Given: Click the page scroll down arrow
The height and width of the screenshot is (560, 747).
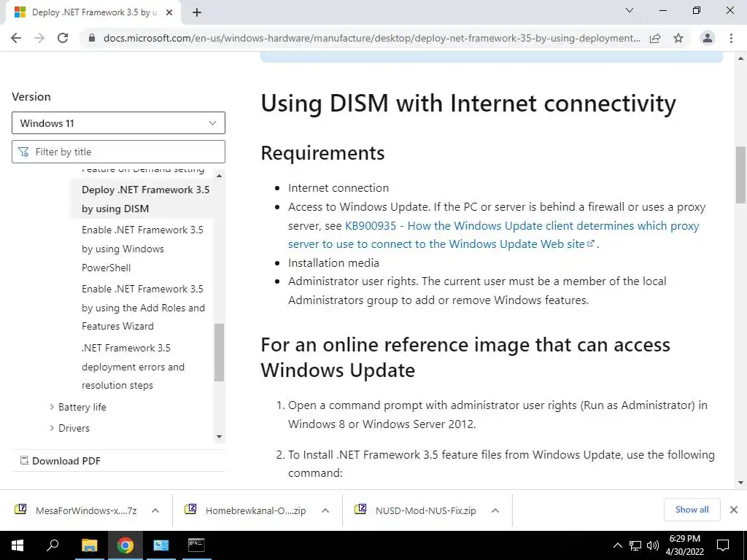Looking at the screenshot, I should (x=741, y=483).
